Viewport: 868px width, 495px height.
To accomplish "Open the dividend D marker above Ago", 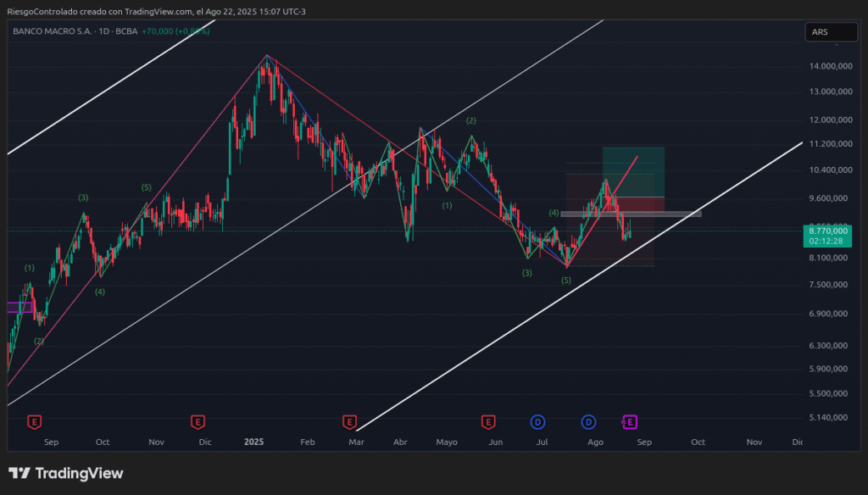I will tap(589, 421).
